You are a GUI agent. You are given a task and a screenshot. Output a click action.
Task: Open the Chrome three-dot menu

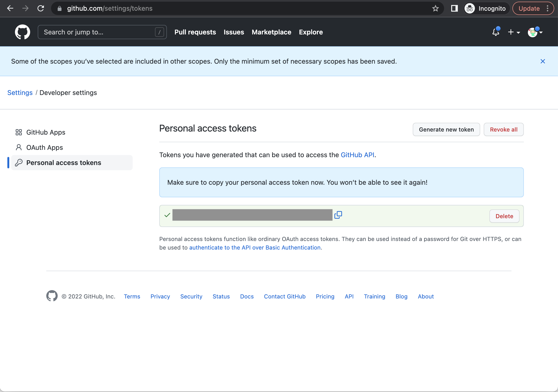pos(547,9)
